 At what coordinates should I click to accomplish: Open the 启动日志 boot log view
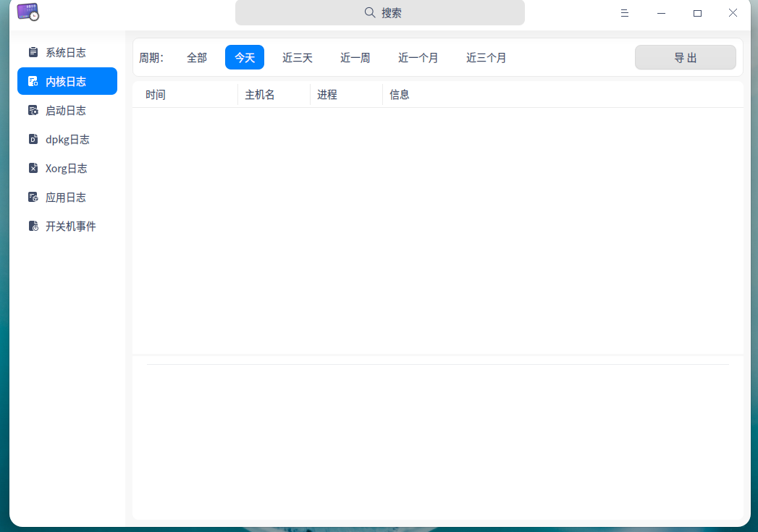(67, 110)
